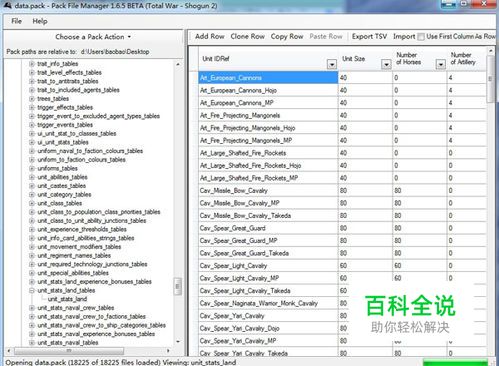Click the Add Row button
The width and height of the screenshot is (499, 366).
(210, 36)
